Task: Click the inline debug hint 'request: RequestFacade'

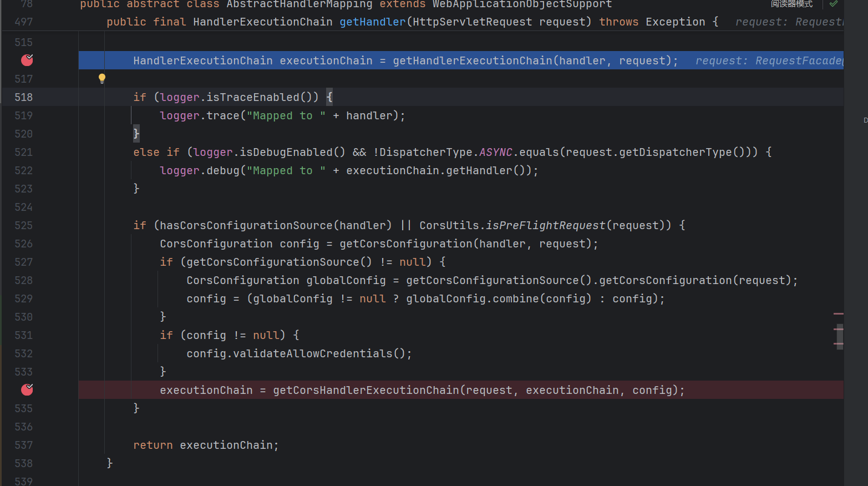Action: [x=769, y=61]
